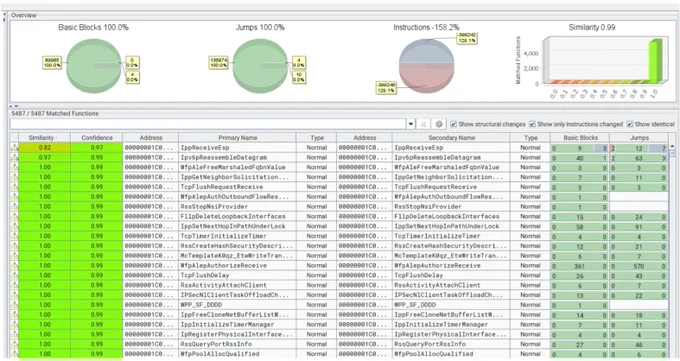Select 0.82 similarity cell
This screenshot has height=361, width=680.
[44, 148]
